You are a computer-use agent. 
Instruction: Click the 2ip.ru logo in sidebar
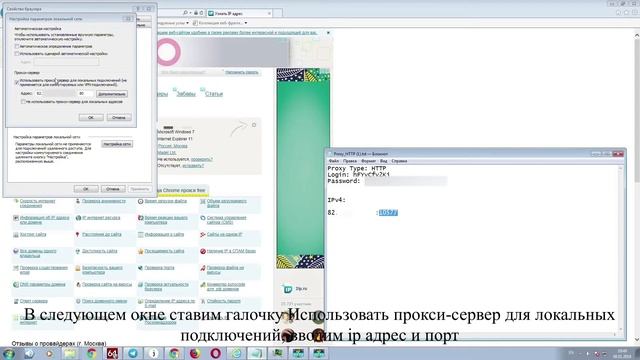point(288,289)
